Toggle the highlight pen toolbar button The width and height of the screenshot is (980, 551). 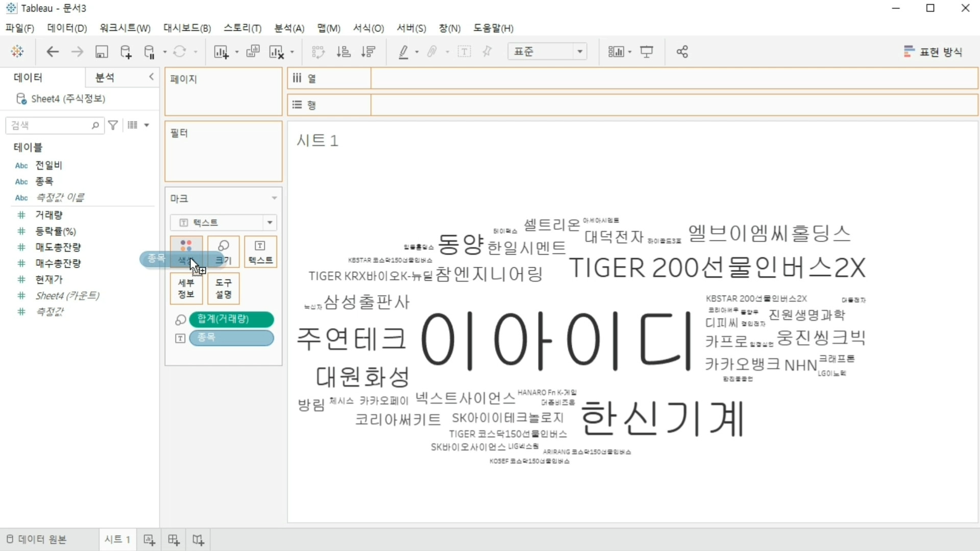click(x=403, y=52)
